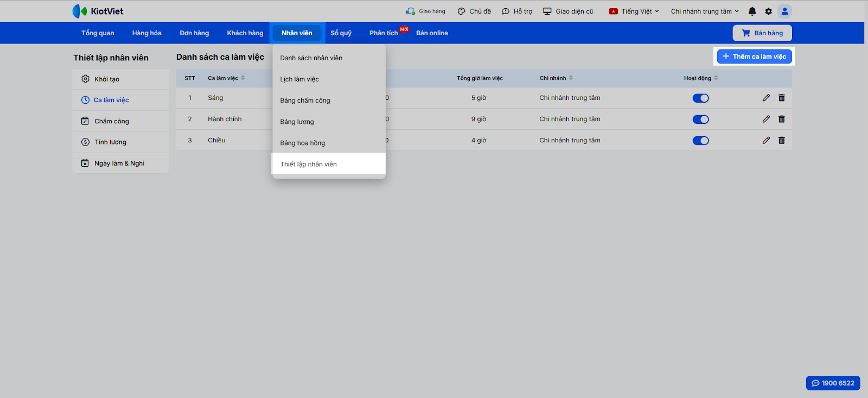Viewport: 868px width, 398px height.
Task: Select Bảng hoa hồng menu item
Action: pyautogui.click(x=329, y=143)
